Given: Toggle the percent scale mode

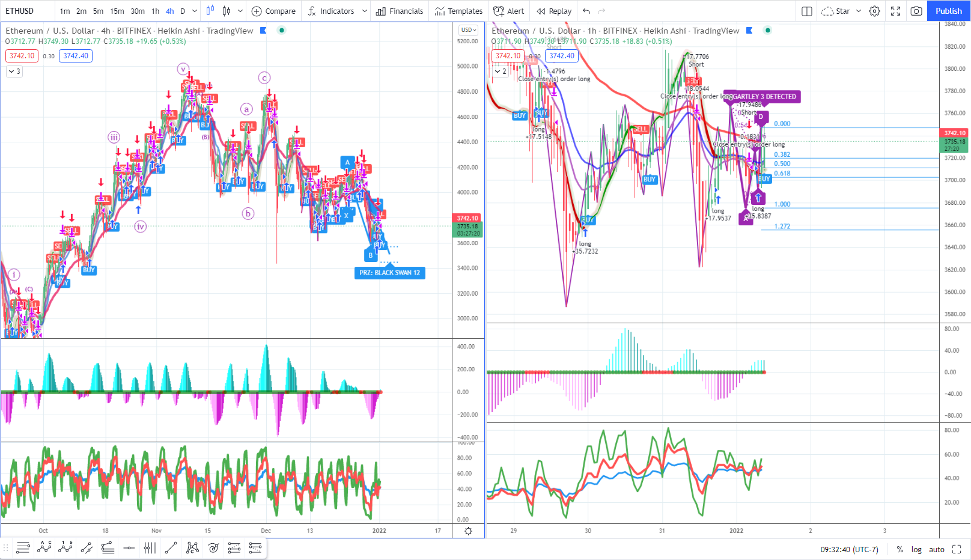Looking at the screenshot, I should click(900, 549).
